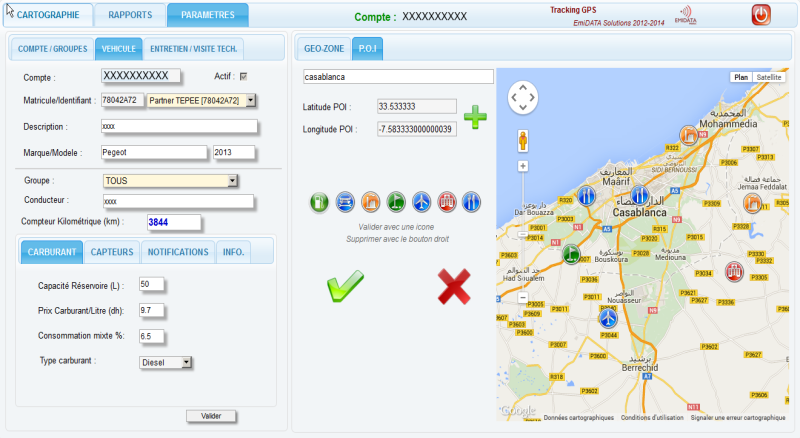Viewport: 800px width, 438px height.
Task: Cancel with the large red cross
Action: click(x=454, y=286)
